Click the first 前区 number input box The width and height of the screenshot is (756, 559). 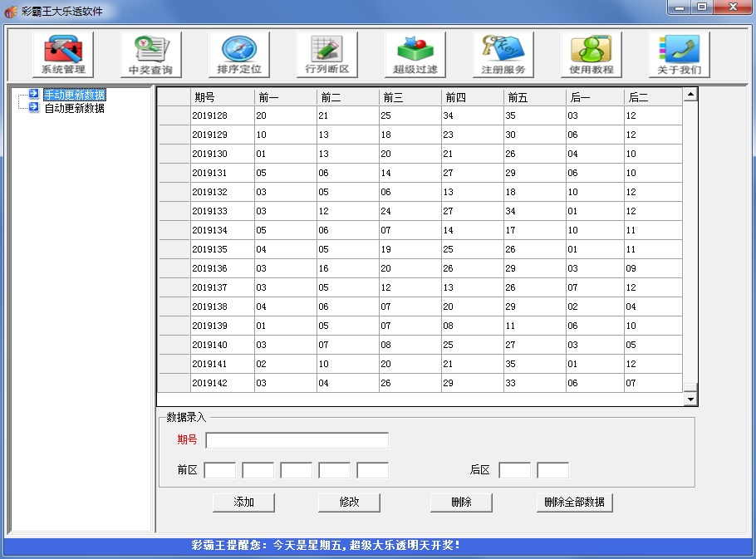(220, 469)
